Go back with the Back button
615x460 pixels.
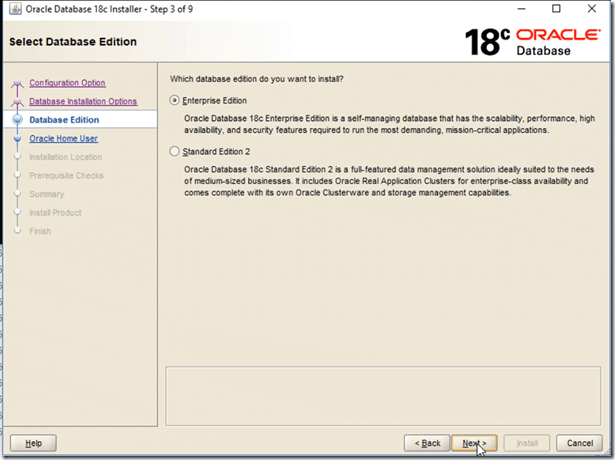coord(426,442)
